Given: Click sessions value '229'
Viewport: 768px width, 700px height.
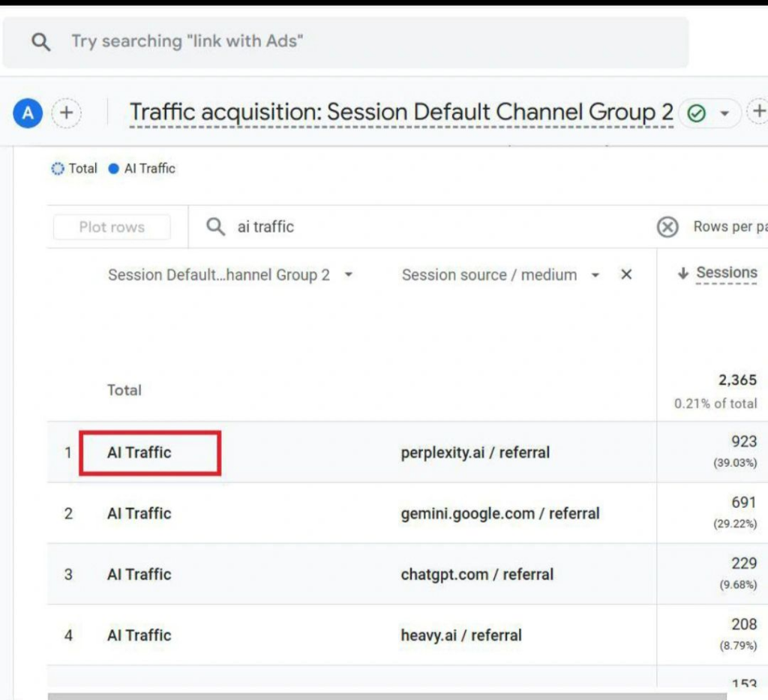Looking at the screenshot, I should [x=744, y=563].
